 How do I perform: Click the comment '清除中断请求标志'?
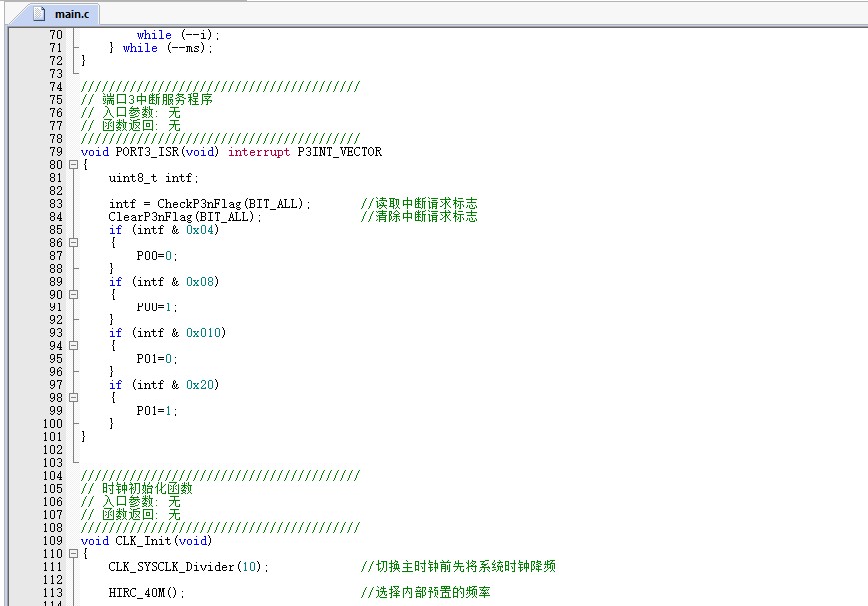point(427,217)
